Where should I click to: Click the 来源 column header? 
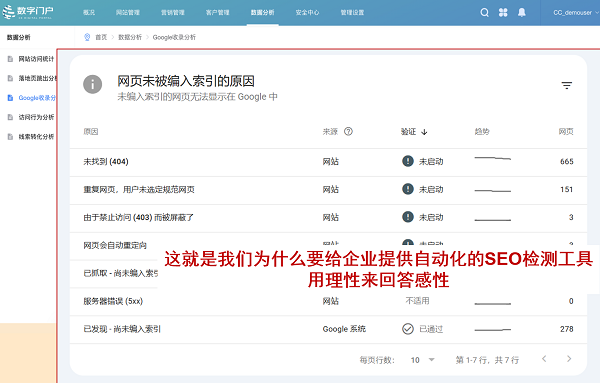(x=330, y=132)
